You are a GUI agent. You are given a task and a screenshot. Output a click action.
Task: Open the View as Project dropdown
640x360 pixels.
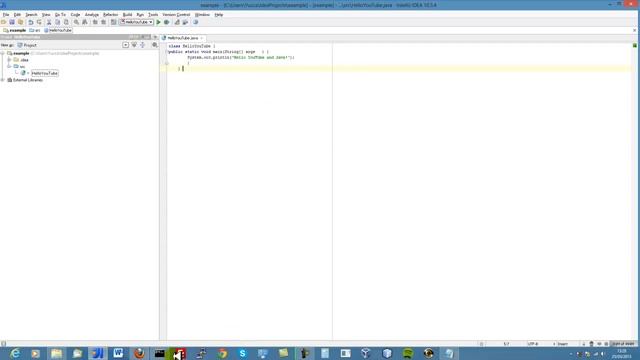coord(27,45)
